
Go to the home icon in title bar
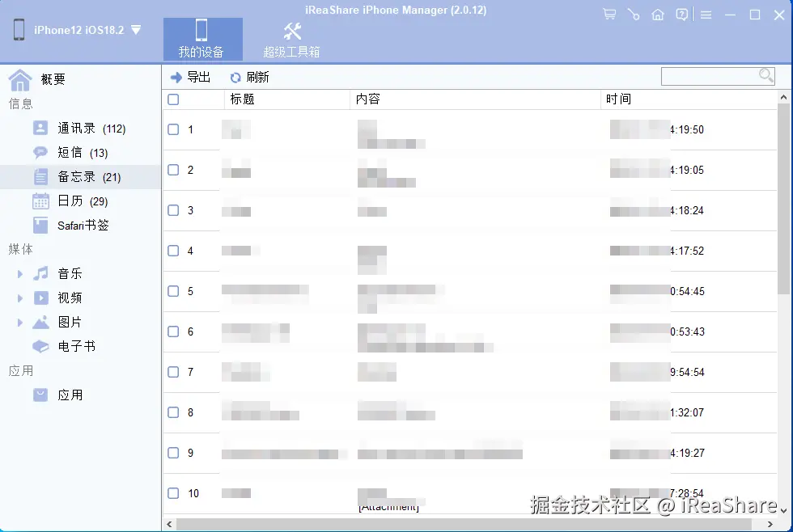point(657,15)
